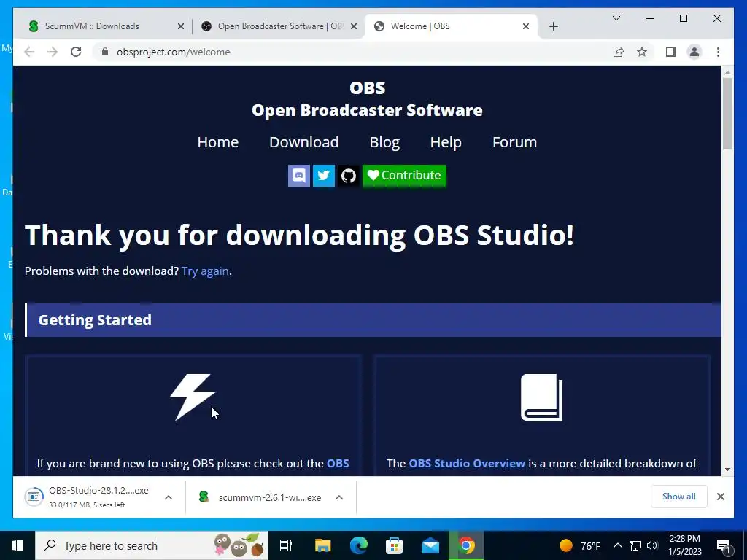Click the taskbar search box

click(152, 545)
